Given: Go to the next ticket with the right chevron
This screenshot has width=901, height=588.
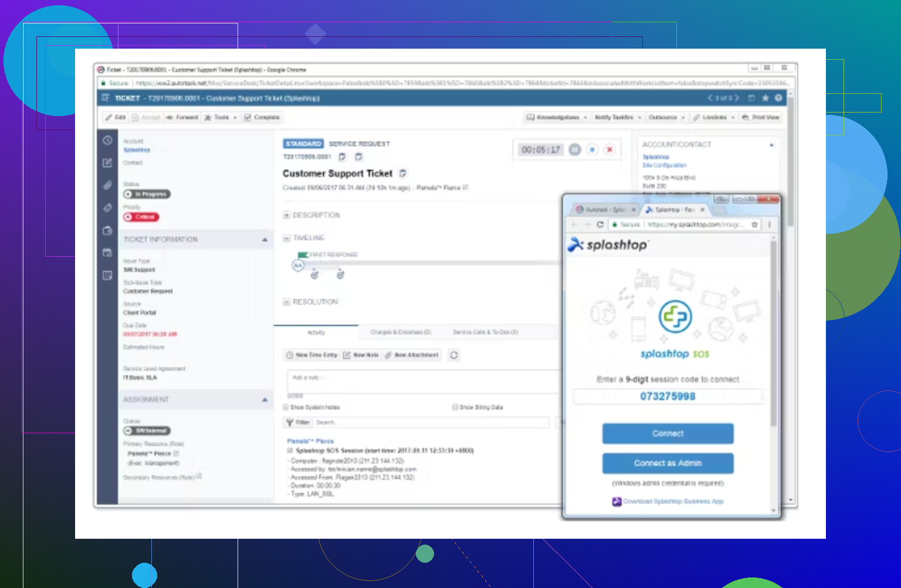Looking at the screenshot, I should pos(737,98).
